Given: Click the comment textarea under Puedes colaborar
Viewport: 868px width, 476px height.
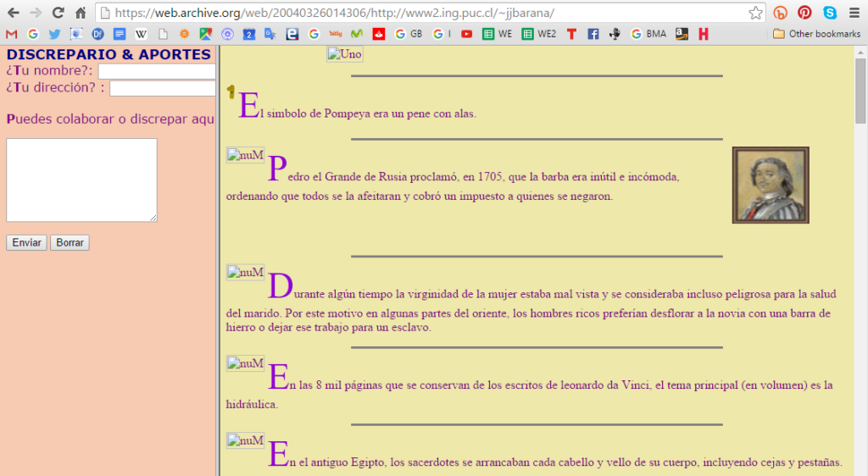Looking at the screenshot, I should tap(82, 180).
